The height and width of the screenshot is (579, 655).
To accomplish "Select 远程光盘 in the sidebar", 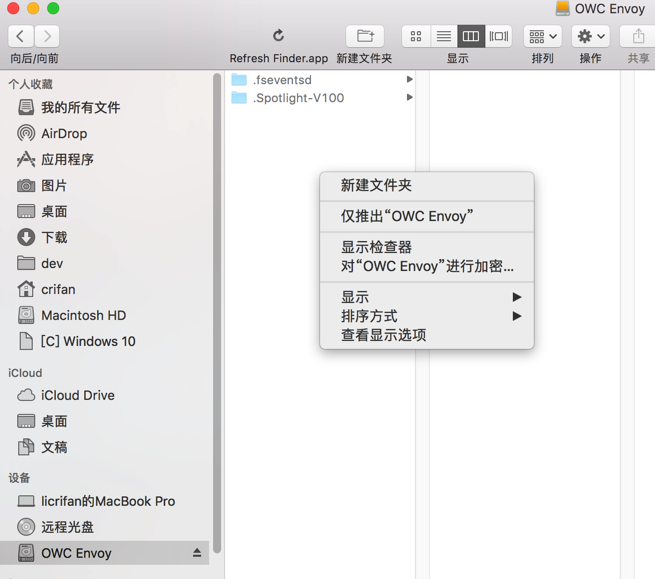I will point(104,527).
